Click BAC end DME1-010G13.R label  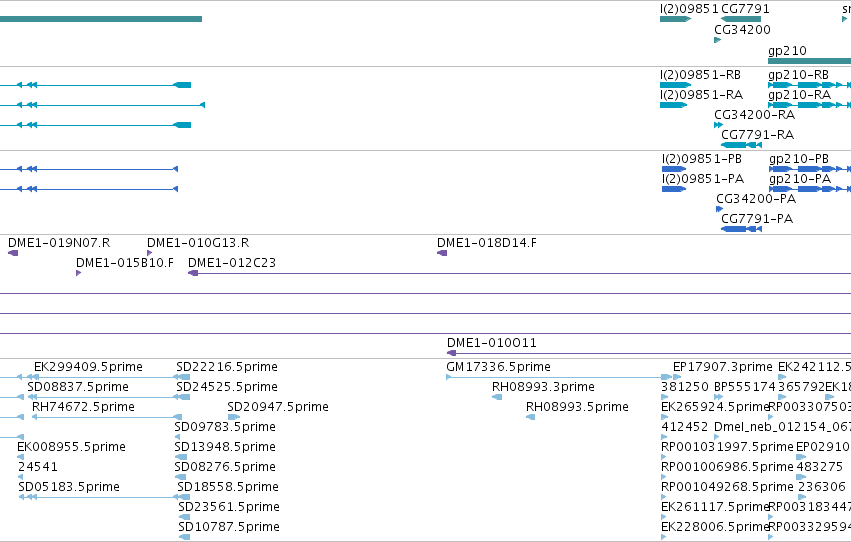click(x=198, y=243)
